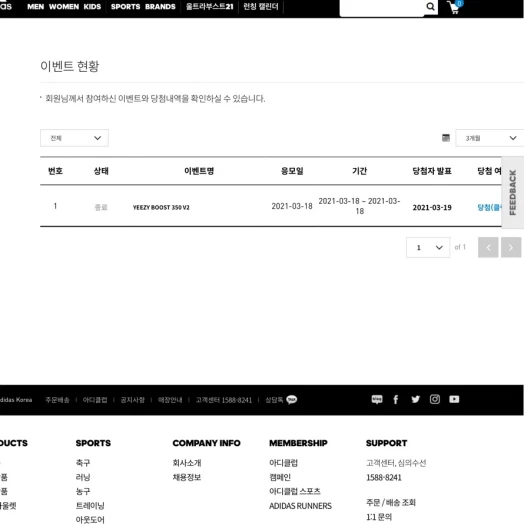
Task: Open 농구 under SPORTS
Action: pos(83,491)
